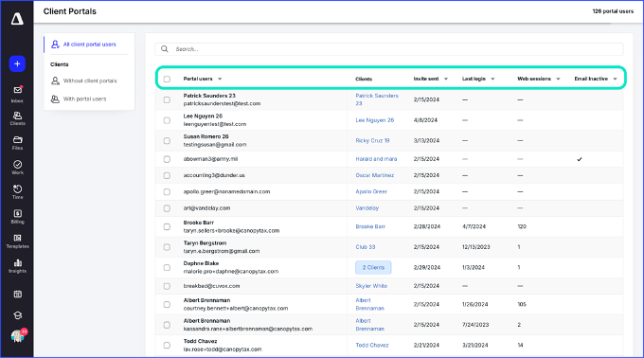Open the graduation cap learning icon
The height and width of the screenshot is (358, 644).
pos(17,315)
